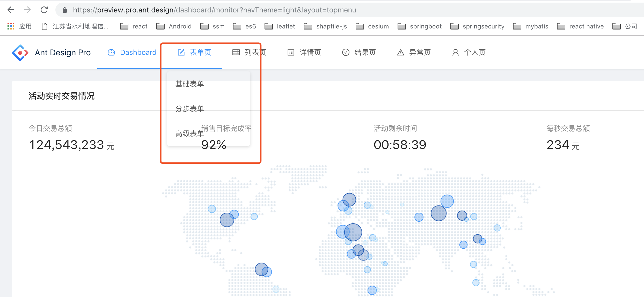Screen dimensions: 644x297
Task: Click the URL address bar field
Action: coord(349,10)
